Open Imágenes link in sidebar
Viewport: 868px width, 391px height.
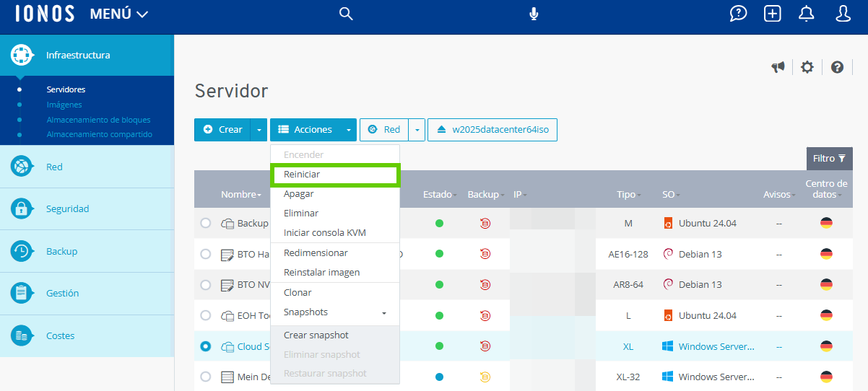[64, 105]
